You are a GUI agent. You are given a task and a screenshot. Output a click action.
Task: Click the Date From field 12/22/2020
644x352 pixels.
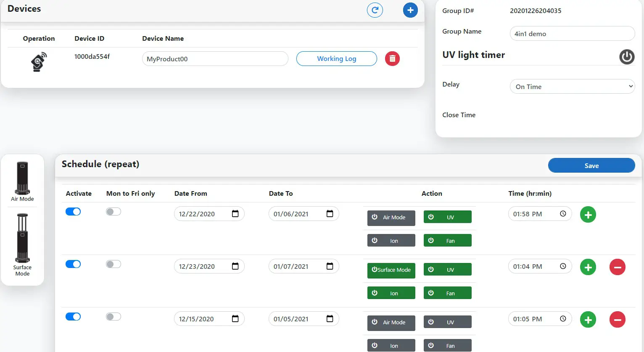click(x=209, y=214)
